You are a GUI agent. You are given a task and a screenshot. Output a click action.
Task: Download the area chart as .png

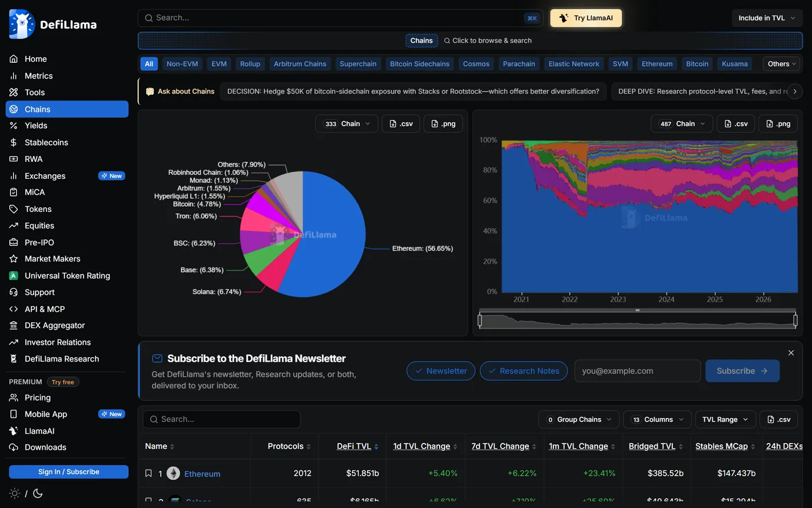pyautogui.click(x=778, y=124)
